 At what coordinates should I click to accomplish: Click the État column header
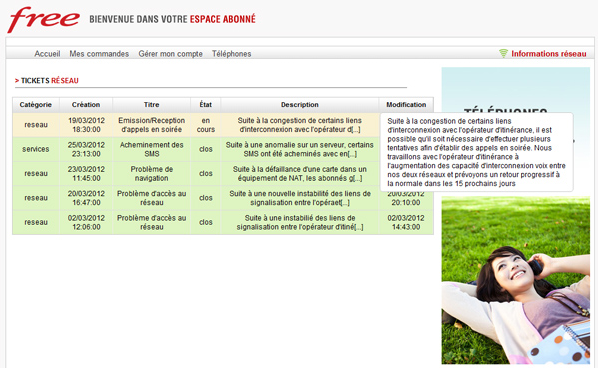coord(206,104)
